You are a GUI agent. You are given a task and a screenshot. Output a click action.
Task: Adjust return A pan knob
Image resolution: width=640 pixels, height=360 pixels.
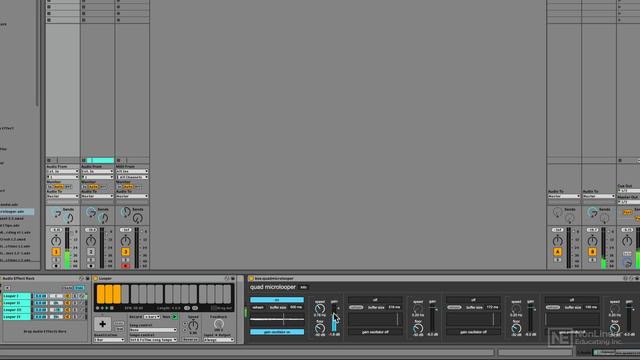click(x=558, y=241)
